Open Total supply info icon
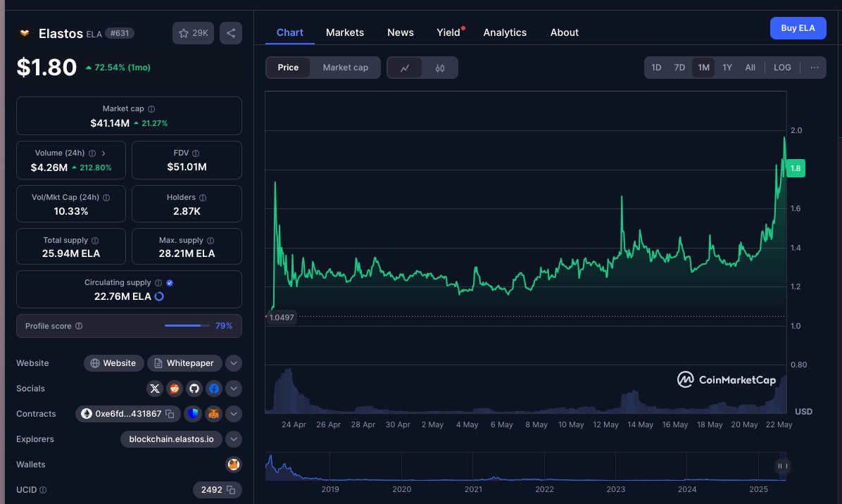842x504 pixels. (x=95, y=241)
